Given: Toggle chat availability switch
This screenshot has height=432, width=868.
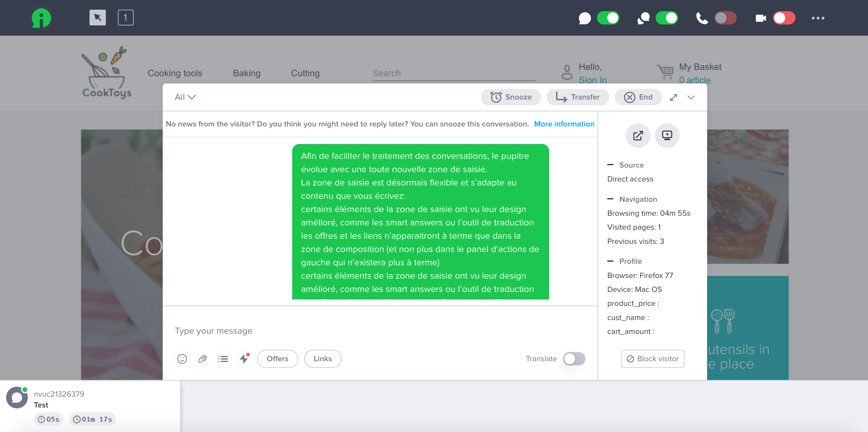Looking at the screenshot, I should point(608,18).
